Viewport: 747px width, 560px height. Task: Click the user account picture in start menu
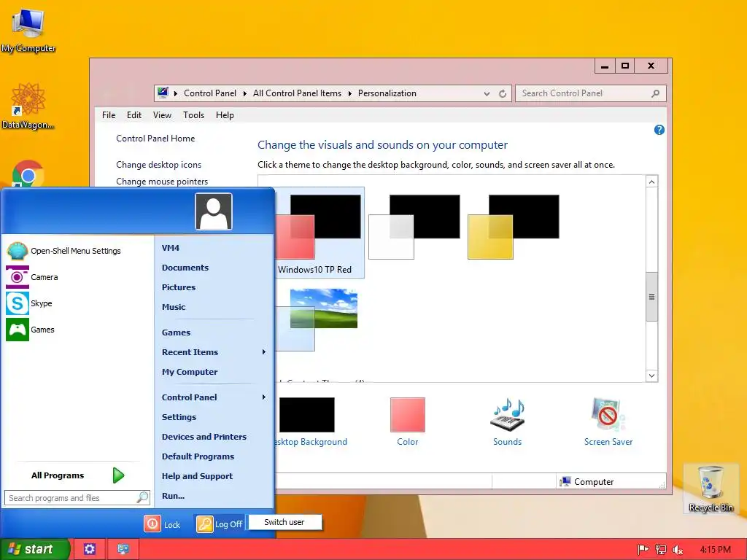pos(214,211)
